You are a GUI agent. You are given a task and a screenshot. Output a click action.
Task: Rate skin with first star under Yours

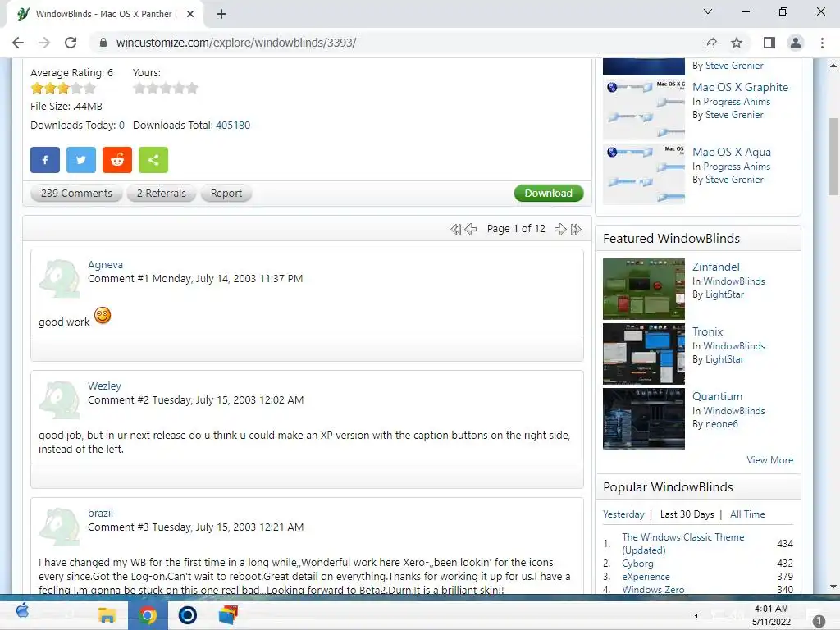point(139,88)
